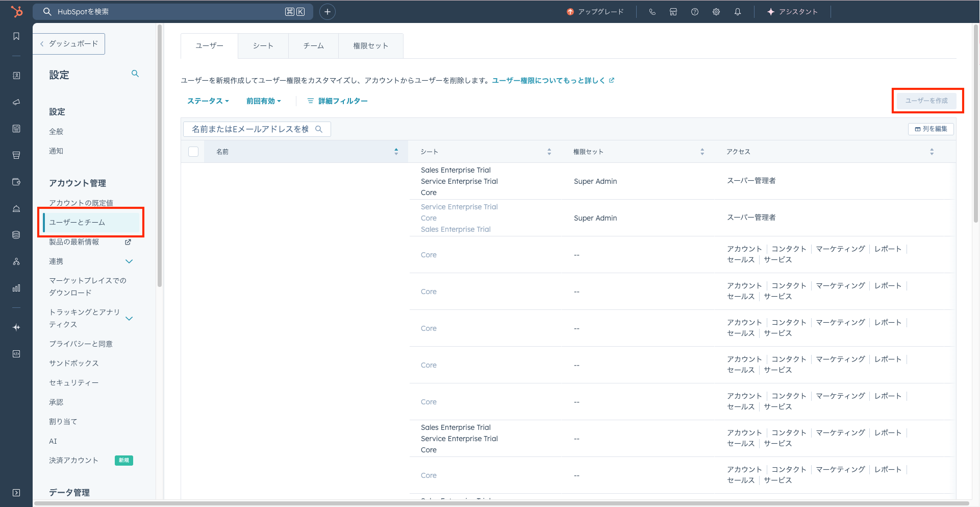Open the notifications bell
This screenshot has width=980, height=507.
[x=738, y=12]
